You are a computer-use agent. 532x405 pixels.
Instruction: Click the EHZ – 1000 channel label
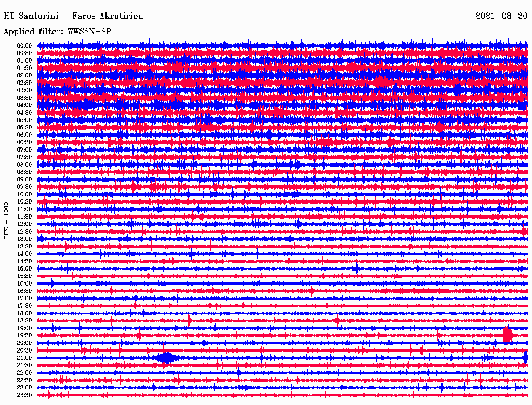click(x=6, y=221)
